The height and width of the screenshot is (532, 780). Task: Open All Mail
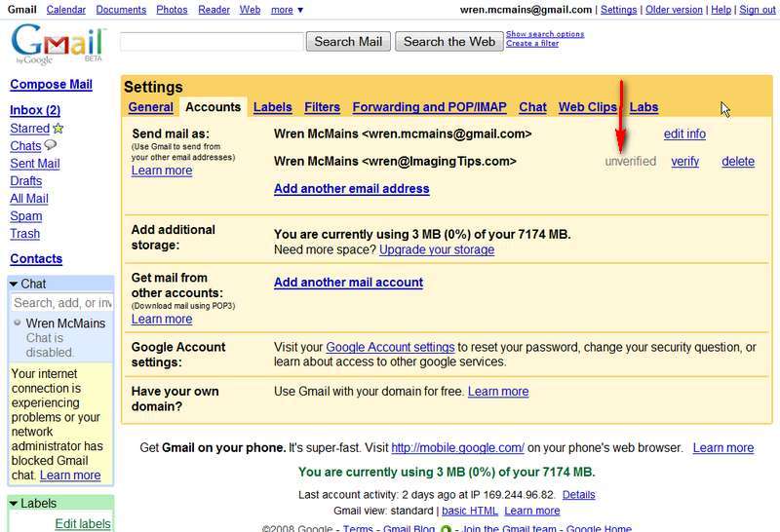(29, 199)
